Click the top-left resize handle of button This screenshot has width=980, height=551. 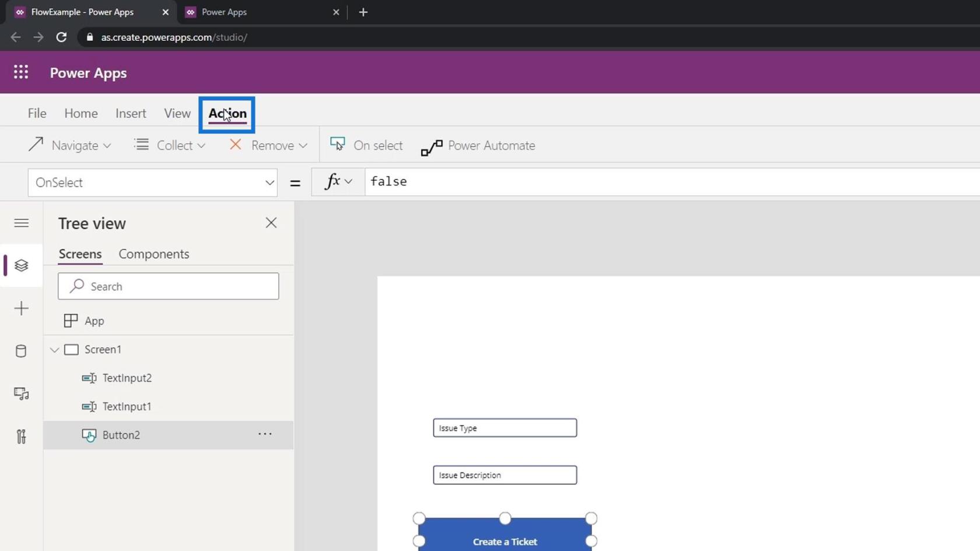pos(419,518)
